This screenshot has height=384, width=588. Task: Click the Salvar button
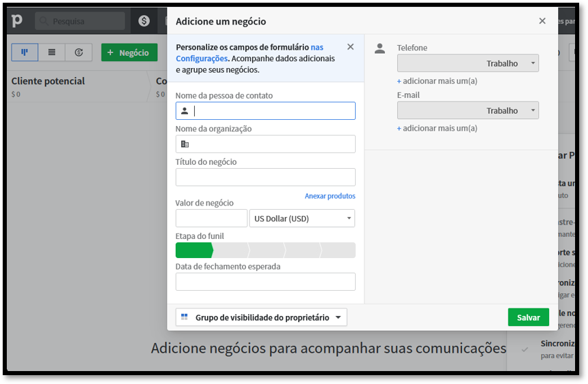528,317
